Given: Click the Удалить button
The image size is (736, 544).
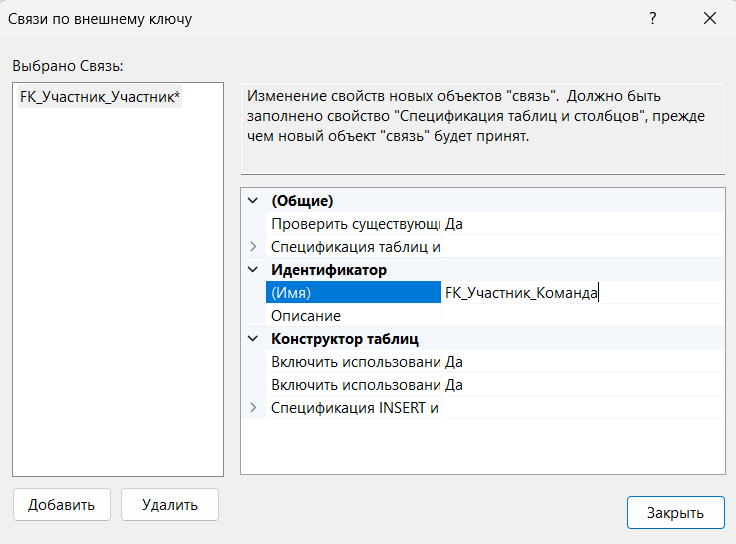Looking at the screenshot, I should pyautogui.click(x=170, y=505).
